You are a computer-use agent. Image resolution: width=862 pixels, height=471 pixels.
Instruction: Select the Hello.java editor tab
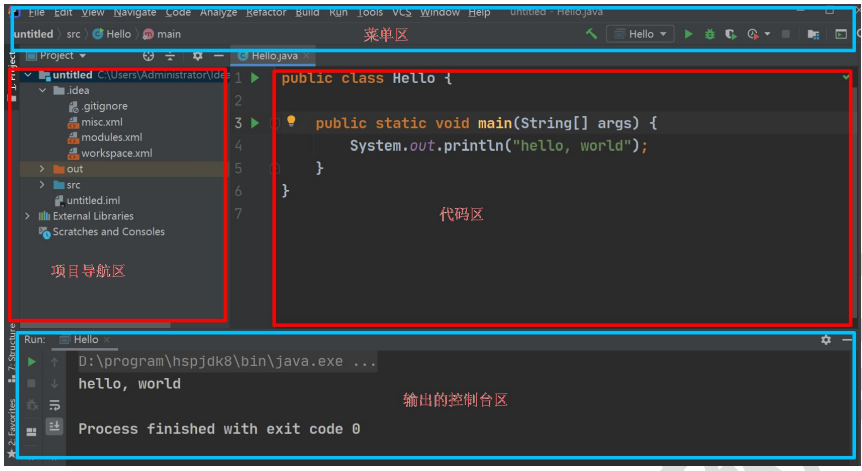pos(273,56)
